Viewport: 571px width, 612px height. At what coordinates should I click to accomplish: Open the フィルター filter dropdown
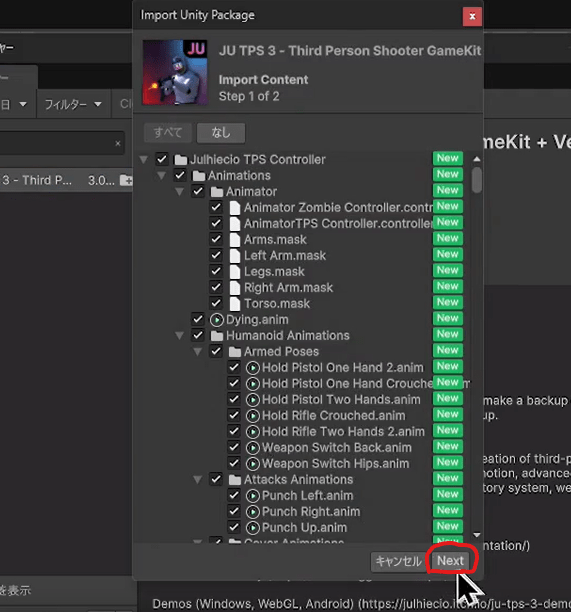click(73, 104)
